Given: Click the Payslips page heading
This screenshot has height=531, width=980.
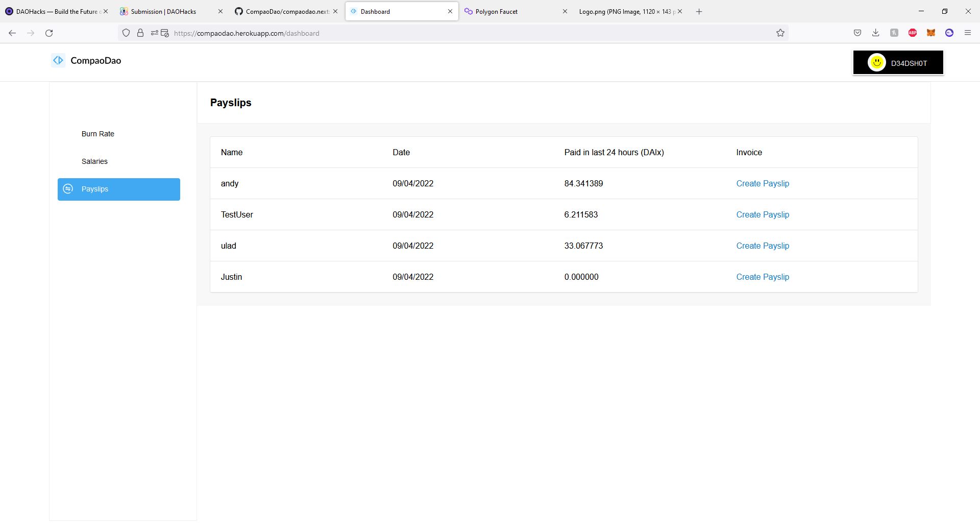Looking at the screenshot, I should coord(231,103).
